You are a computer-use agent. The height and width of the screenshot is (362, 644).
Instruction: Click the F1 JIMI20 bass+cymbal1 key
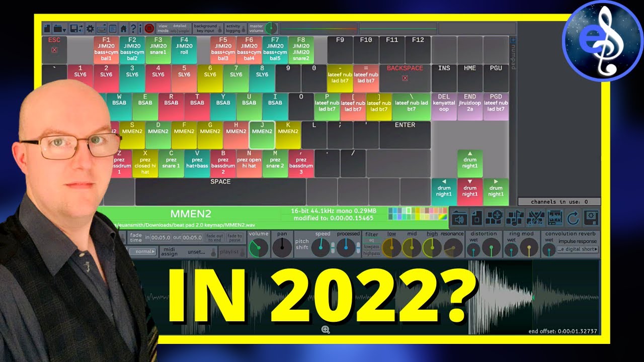click(x=106, y=49)
